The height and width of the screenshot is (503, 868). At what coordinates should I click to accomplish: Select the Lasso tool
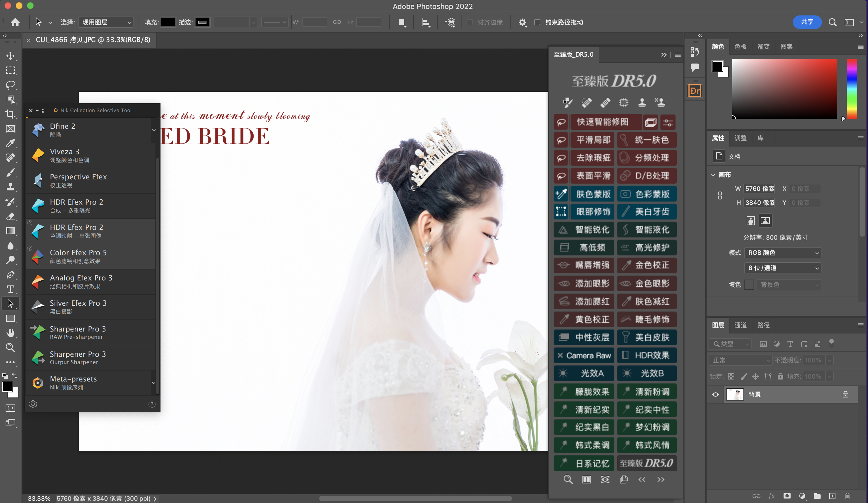pyautogui.click(x=10, y=85)
